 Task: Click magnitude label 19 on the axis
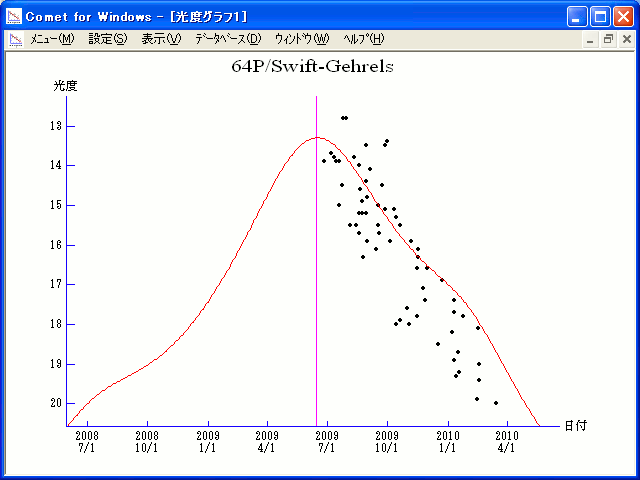(x=56, y=364)
